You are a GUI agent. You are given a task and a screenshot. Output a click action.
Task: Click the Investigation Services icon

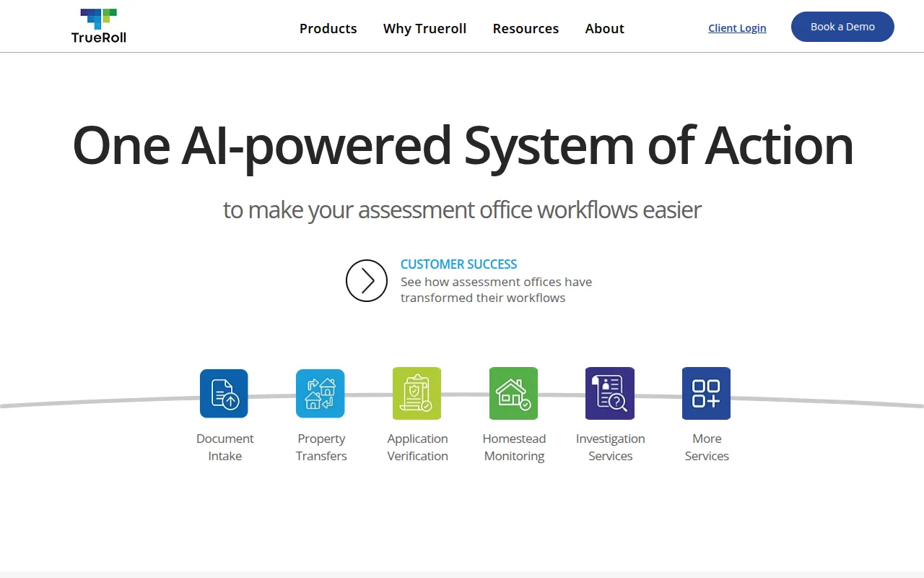pos(610,394)
